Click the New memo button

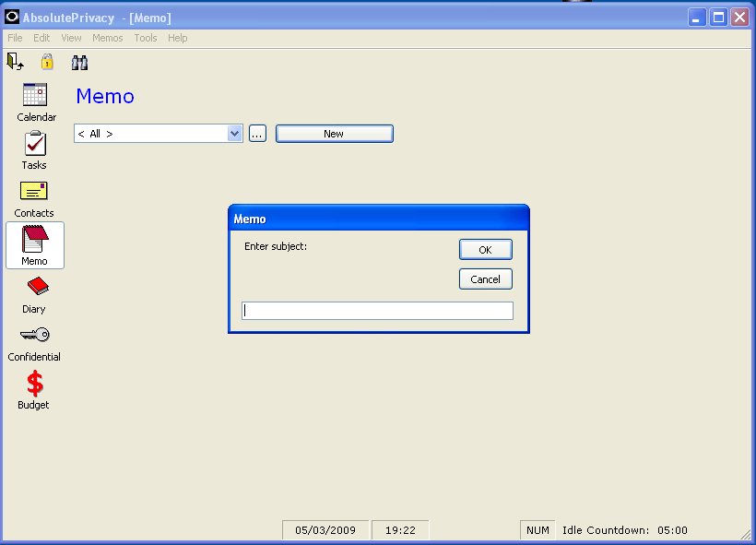tap(334, 134)
